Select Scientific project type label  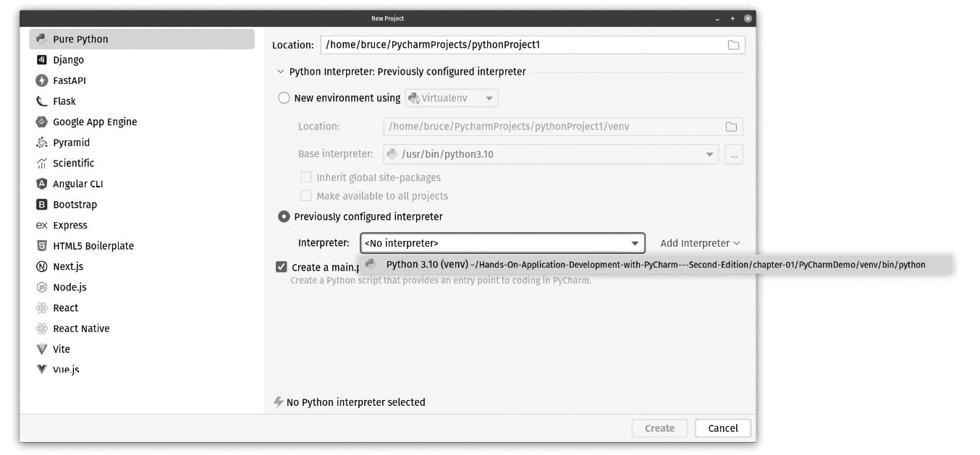pos(73,163)
